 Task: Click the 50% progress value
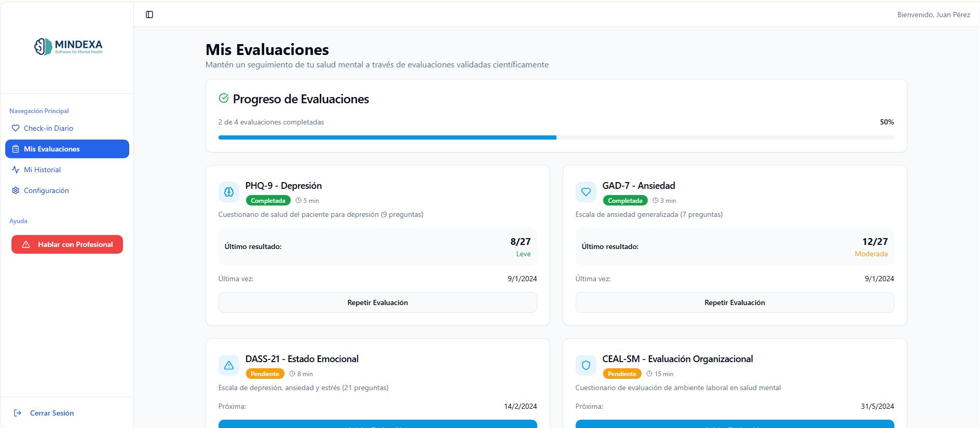click(887, 122)
